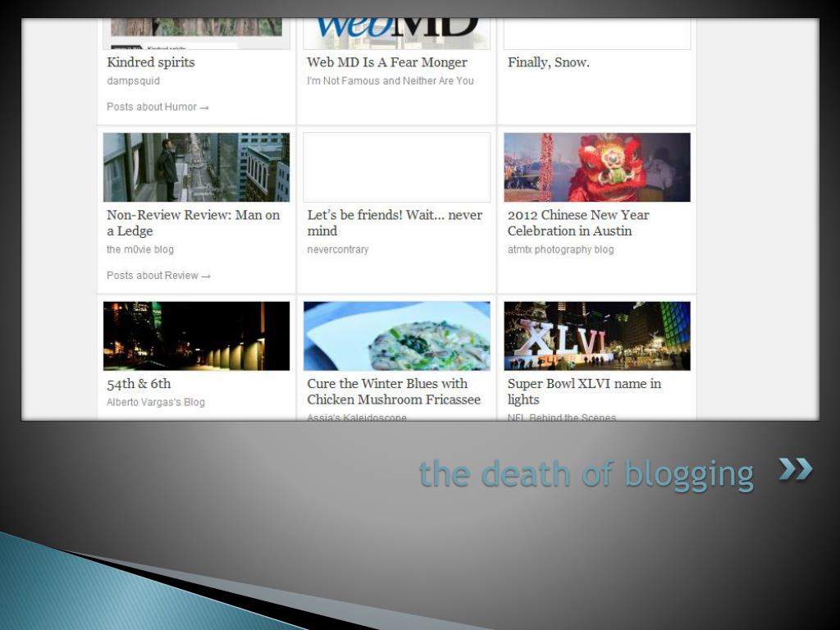The image size is (840, 630).
Task: Open the 'Finally, Snow.' post
Action: point(549,62)
